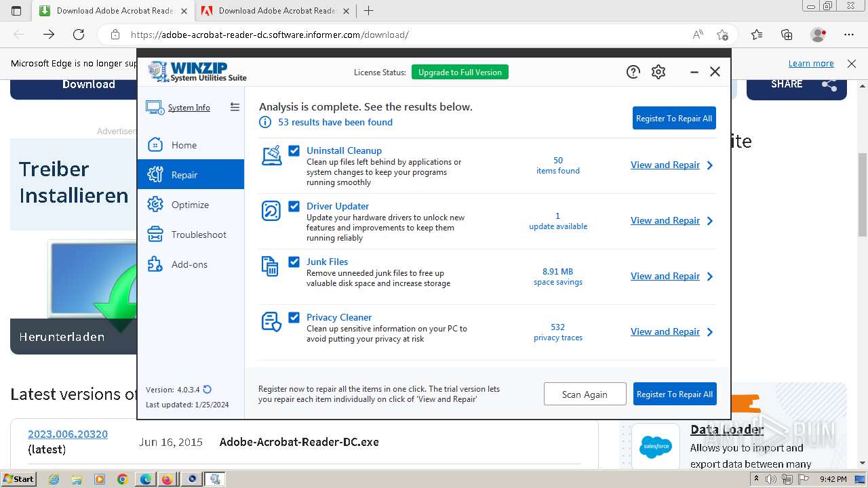This screenshot has height=488, width=868.
Task: Click the '8.91 MB' space savings value
Action: [558, 271]
